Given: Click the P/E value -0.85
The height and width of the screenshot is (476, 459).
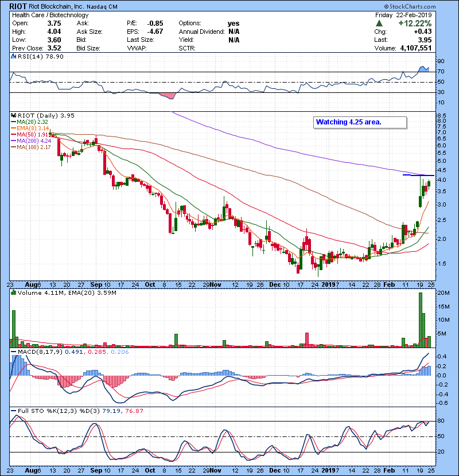Looking at the screenshot, I should [x=155, y=24].
